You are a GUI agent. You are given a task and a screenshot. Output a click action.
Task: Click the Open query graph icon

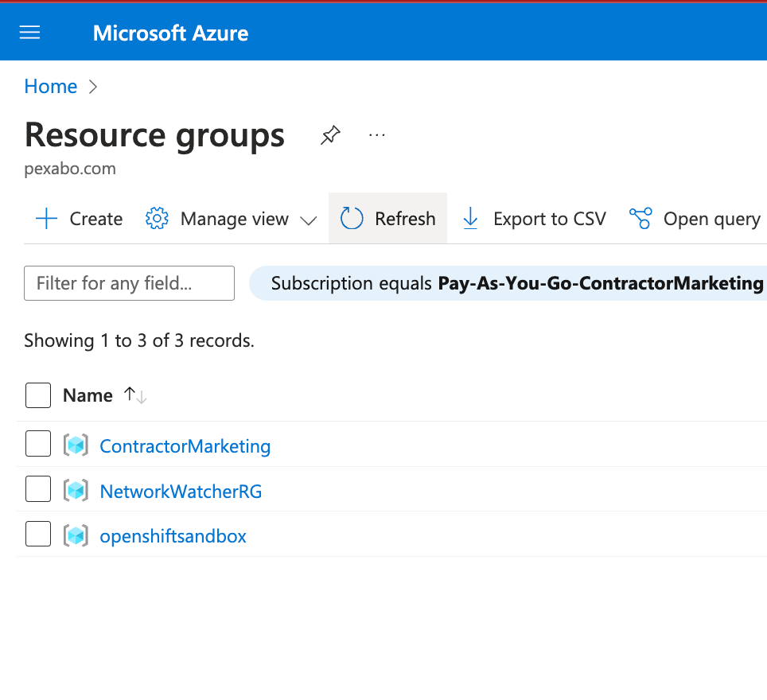click(x=640, y=218)
